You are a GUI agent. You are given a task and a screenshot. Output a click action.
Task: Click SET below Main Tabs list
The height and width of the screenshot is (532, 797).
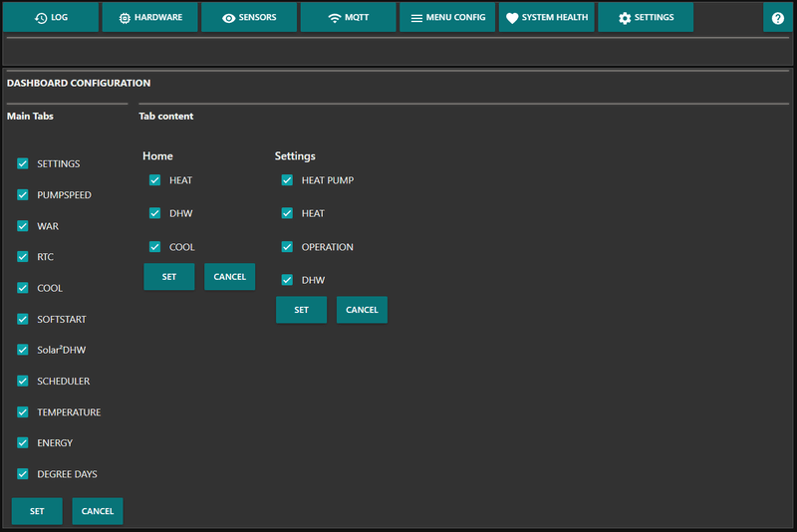tap(37, 511)
